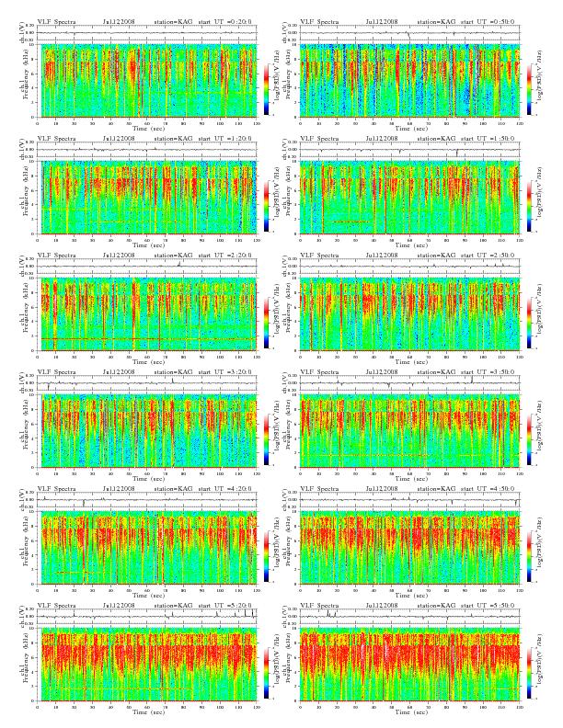Click the ch.1 waveform strip above UT 1:20:0 spectrogram
This screenshot has height=728, width=563.
[147, 150]
